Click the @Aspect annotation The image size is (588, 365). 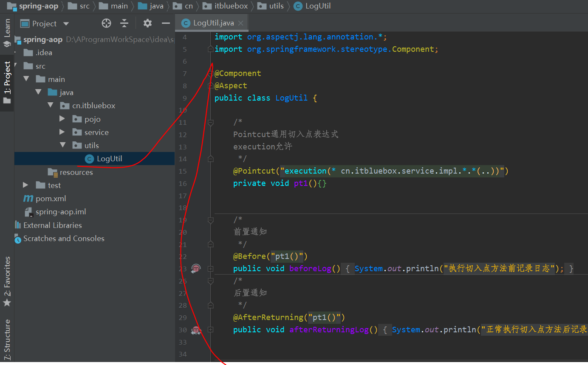(231, 86)
